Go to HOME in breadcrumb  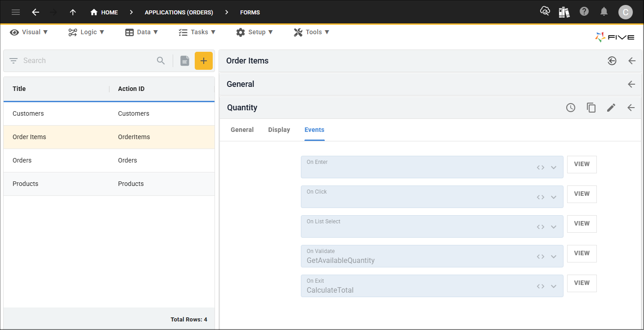(x=104, y=12)
